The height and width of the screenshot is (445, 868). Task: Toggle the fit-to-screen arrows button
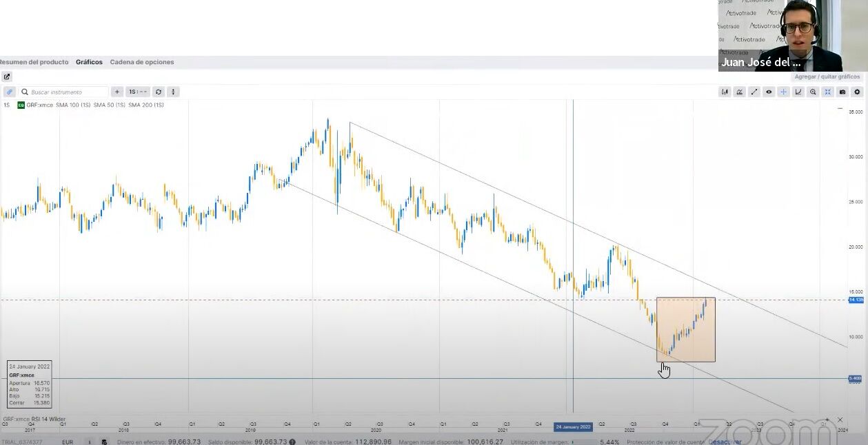tap(828, 92)
